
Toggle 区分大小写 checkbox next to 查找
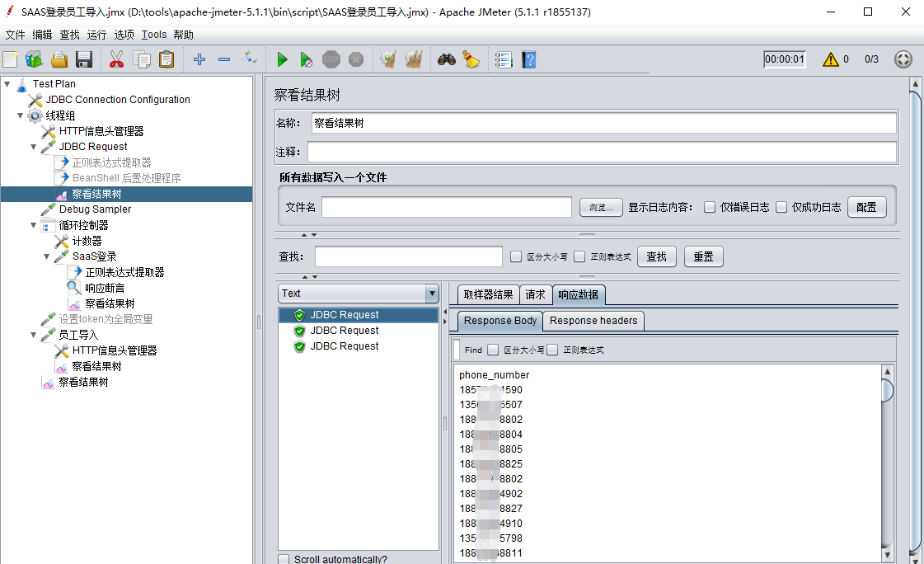516,256
